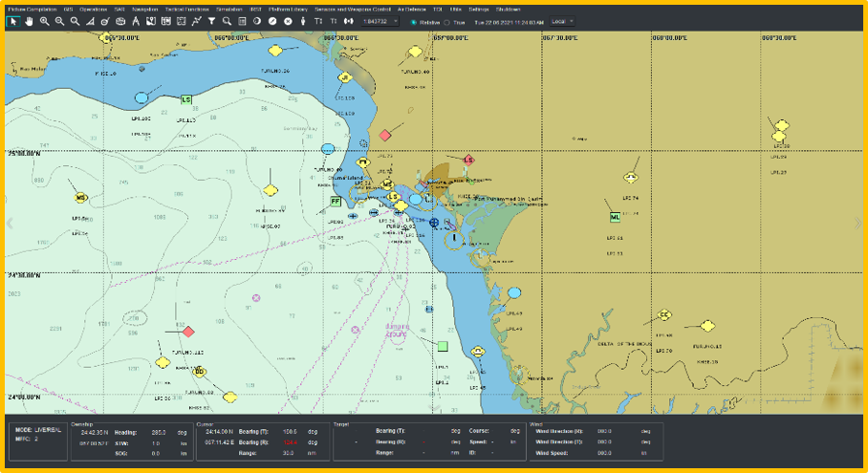The image size is (868, 473).
Task: Select the filter funnel icon
Action: pos(211,21)
